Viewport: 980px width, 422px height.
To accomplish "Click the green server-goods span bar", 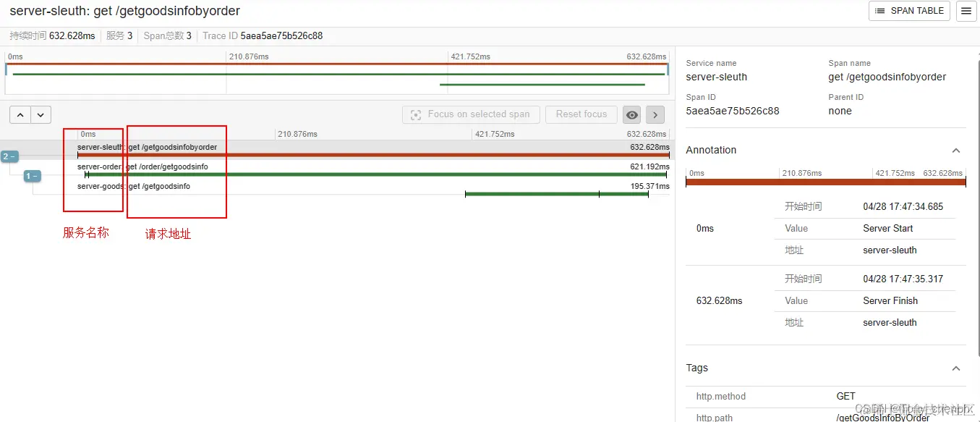I will [556, 194].
